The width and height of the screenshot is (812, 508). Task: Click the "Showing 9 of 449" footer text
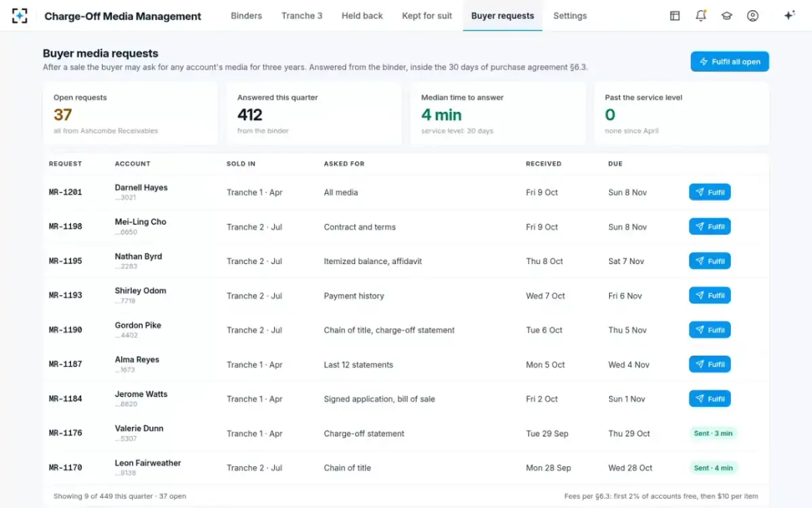point(120,496)
